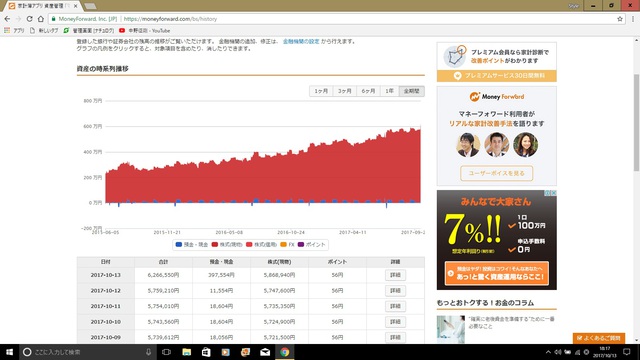Click the 2017-10-13 date cell
The width and height of the screenshot is (640, 360).
106,275
